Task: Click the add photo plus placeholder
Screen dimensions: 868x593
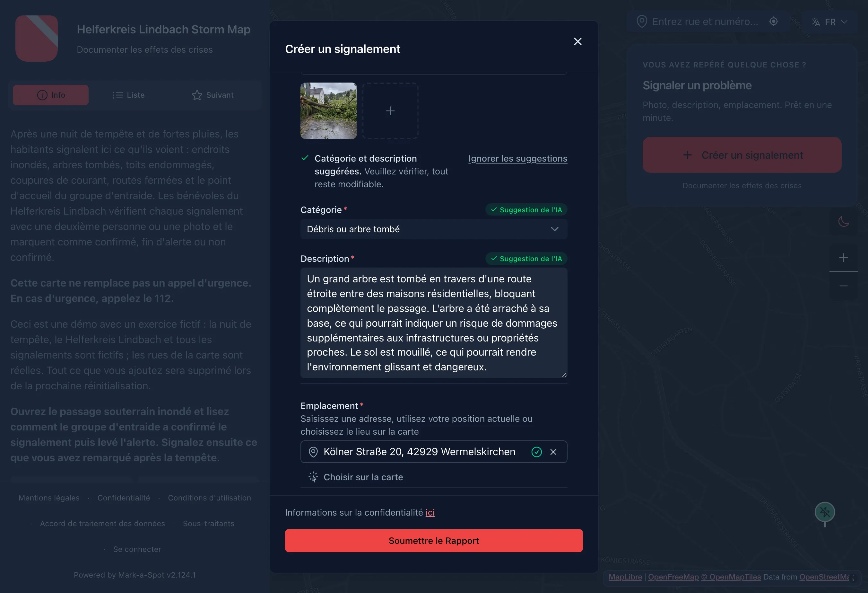Action: pos(390,111)
